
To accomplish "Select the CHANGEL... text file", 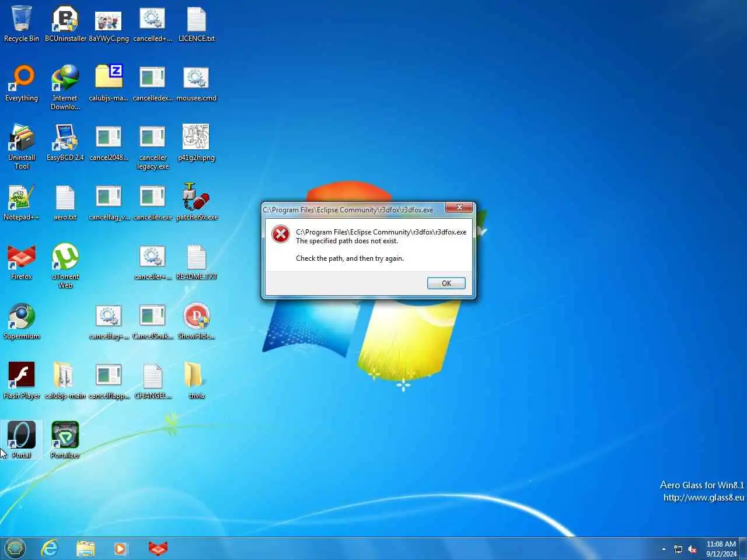I will click(152, 381).
